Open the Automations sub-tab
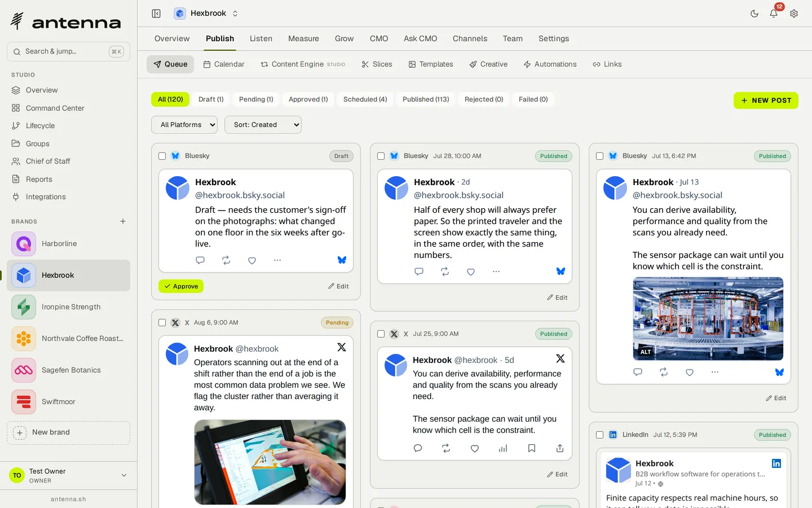The height and width of the screenshot is (508, 812). tap(550, 64)
